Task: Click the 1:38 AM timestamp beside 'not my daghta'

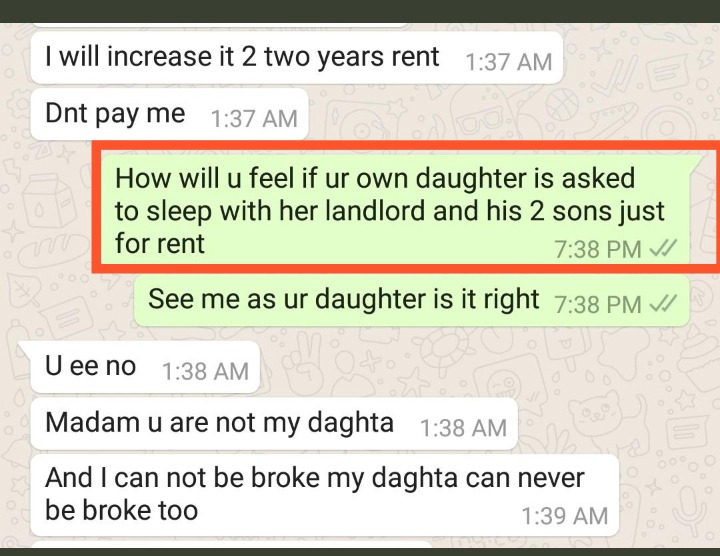Action: (463, 427)
